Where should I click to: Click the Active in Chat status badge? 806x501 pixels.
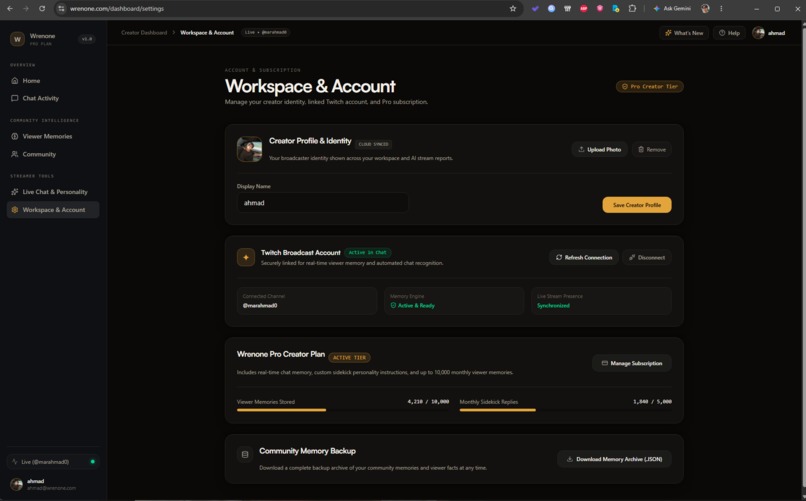point(367,252)
